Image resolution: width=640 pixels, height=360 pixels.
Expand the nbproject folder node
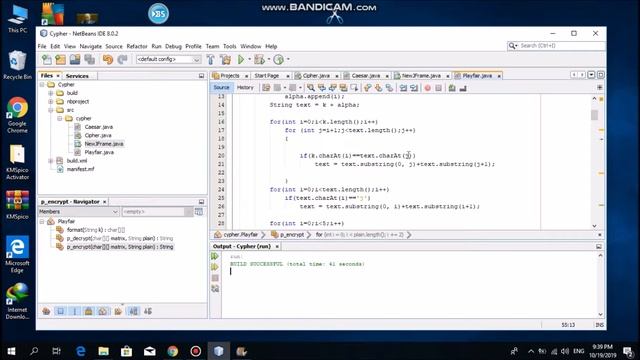point(51,102)
